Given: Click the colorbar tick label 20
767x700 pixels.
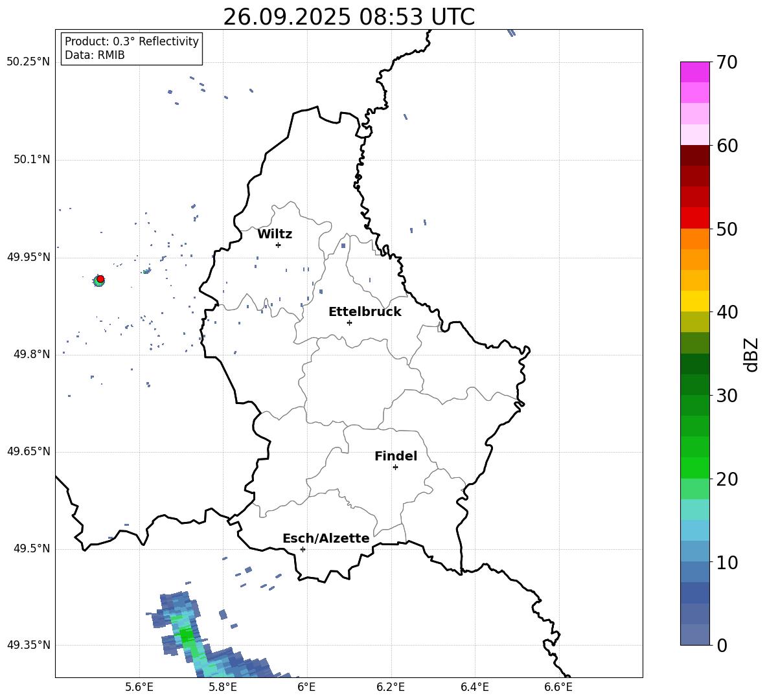Looking at the screenshot, I should tap(727, 479).
